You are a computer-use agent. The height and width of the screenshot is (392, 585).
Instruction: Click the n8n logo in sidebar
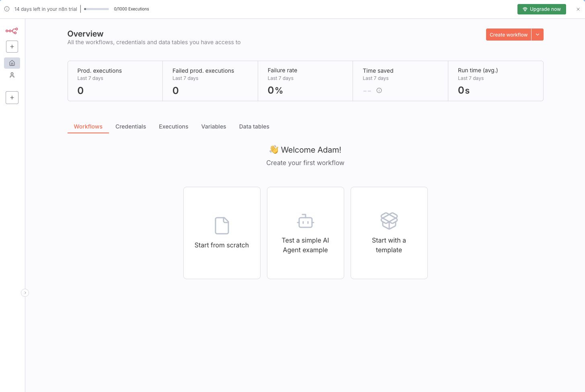pyautogui.click(x=12, y=31)
